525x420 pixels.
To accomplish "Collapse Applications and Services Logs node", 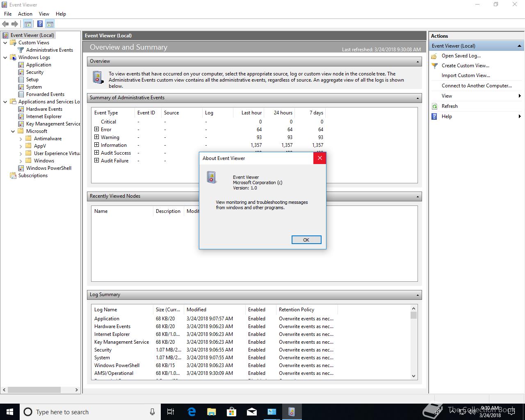I will (5, 102).
